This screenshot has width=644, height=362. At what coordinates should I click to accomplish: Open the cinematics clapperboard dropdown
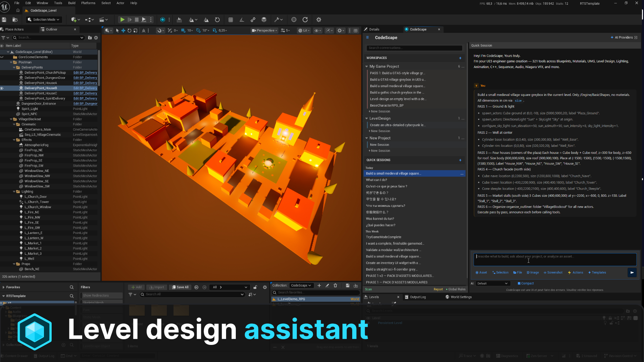tap(104, 20)
